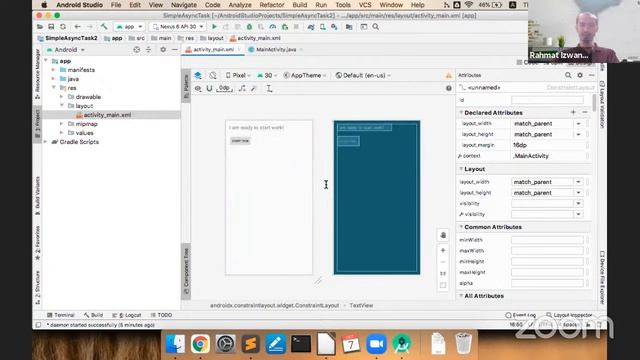
Task: Open API 30 version dropdown
Action: coord(267,76)
